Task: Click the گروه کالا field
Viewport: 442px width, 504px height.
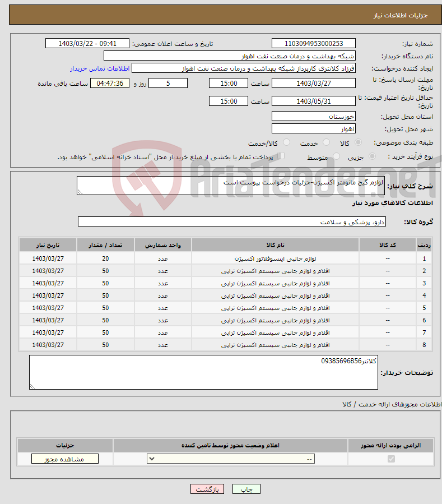Action: pyautogui.click(x=232, y=222)
